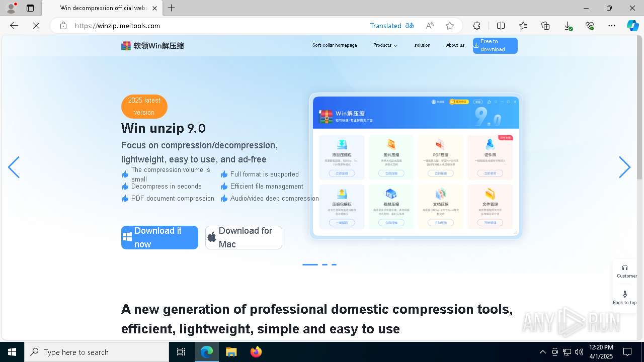This screenshot has width=644, height=362.
Task: Click Download it now Windows button
Action: point(159,237)
